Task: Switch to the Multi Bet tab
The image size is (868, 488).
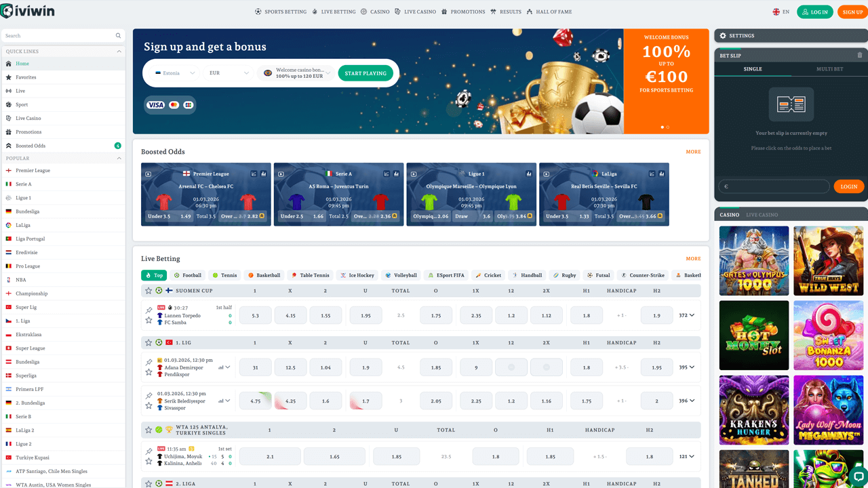Action: click(x=829, y=69)
